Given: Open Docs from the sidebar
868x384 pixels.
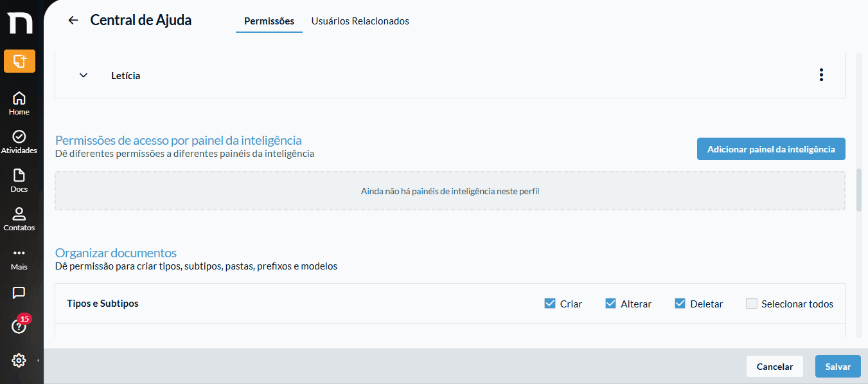Looking at the screenshot, I should click(x=19, y=181).
